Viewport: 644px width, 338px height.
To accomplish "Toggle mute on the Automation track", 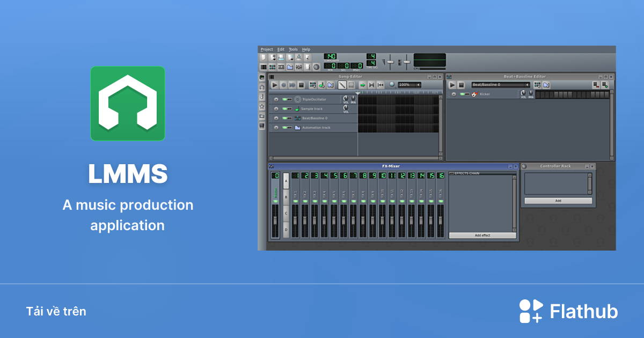I will 284,127.
